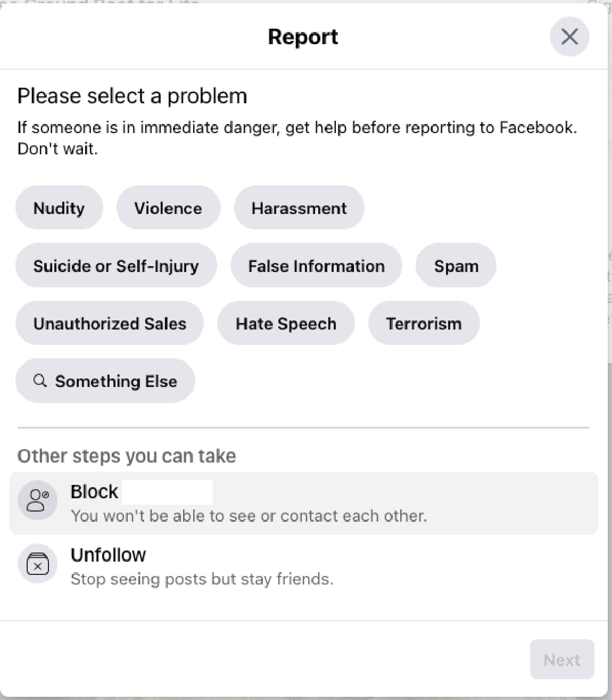Report as False Information
The image size is (612, 700).
(x=316, y=266)
